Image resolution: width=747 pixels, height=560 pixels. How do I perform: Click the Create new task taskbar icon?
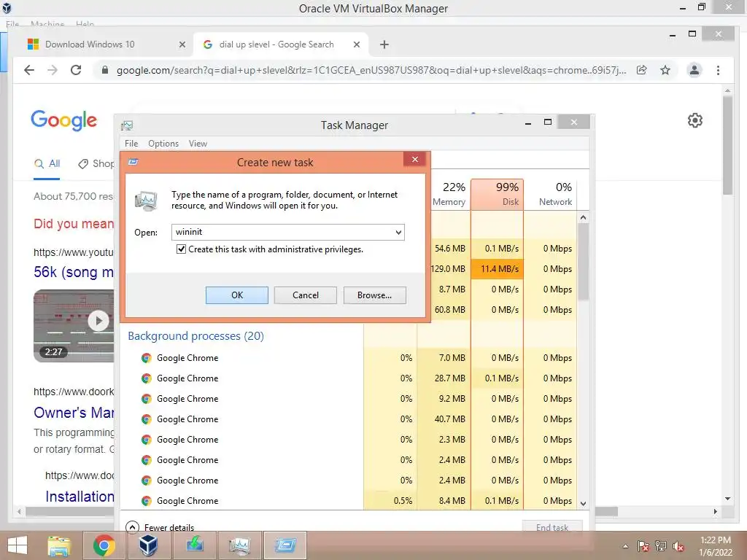pyautogui.click(x=285, y=545)
